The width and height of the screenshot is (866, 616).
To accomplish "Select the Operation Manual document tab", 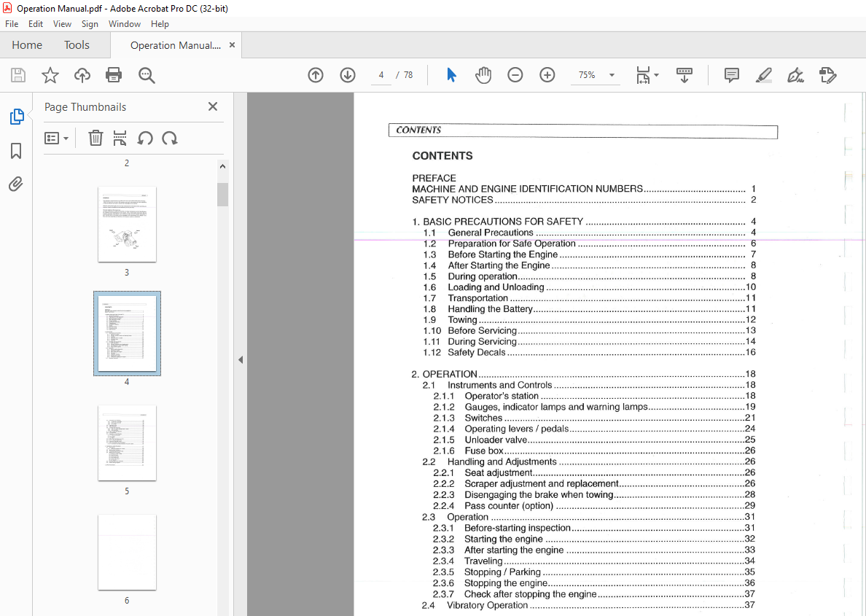I will click(176, 45).
